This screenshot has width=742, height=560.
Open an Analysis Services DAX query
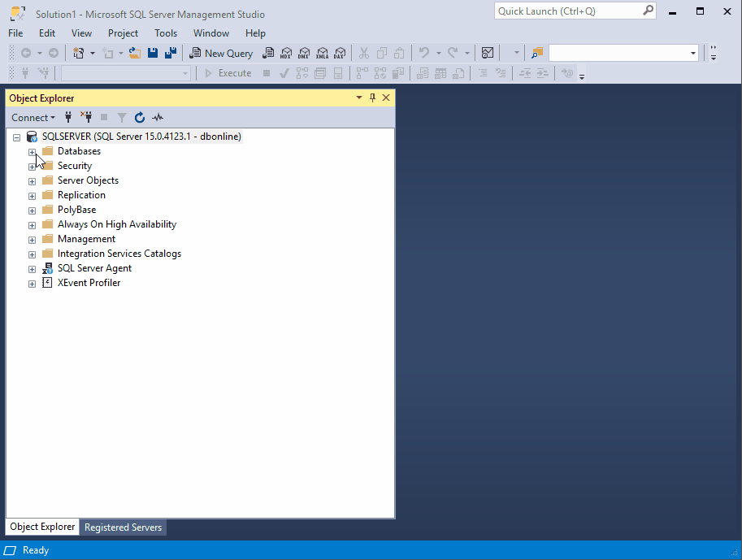pyautogui.click(x=339, y=53)
